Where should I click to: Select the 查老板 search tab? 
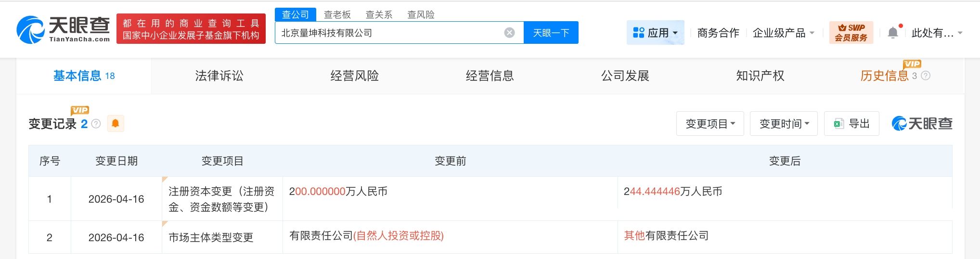[337, 14]
